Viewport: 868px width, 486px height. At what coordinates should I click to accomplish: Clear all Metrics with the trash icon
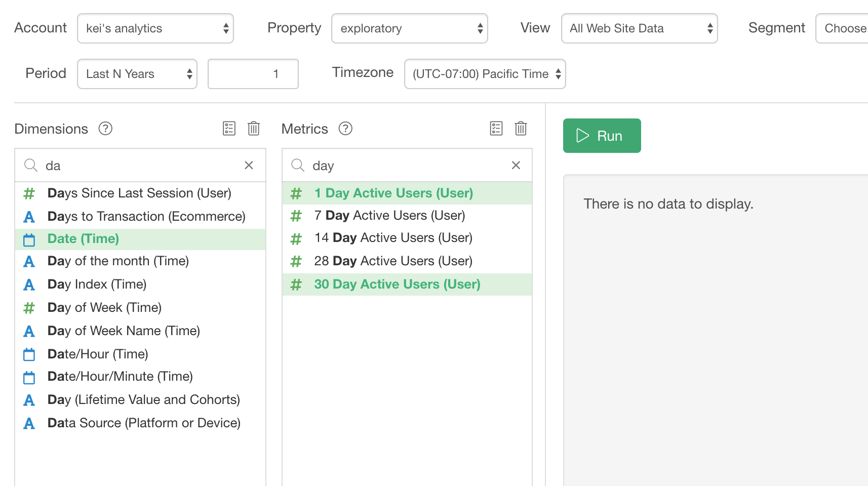point(521,129)
